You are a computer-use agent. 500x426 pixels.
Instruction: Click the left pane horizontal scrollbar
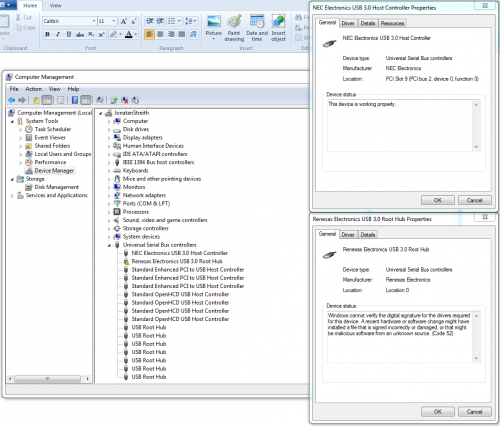click(x=48, y=379)
